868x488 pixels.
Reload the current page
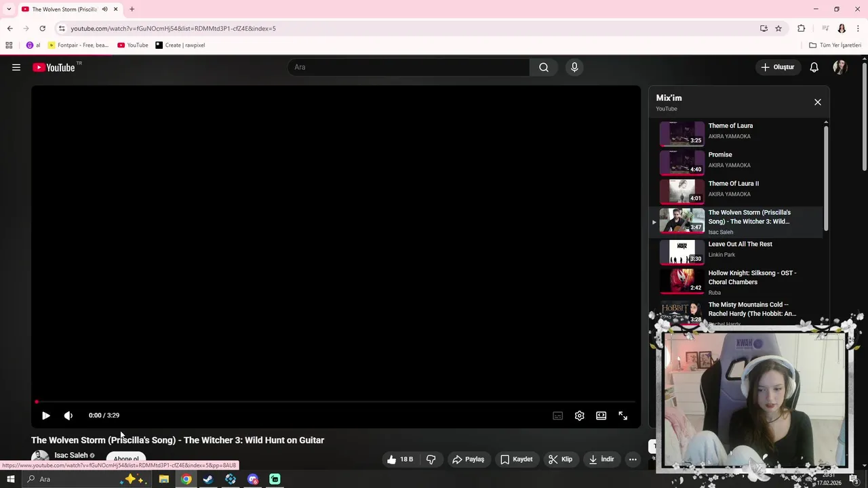point(42,28)
